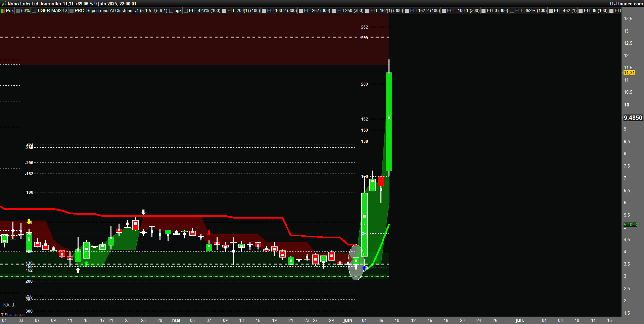This screenshot has width=644, height=324.
Task: Click the 13,5 price axis label
Action: pos(628,18)
